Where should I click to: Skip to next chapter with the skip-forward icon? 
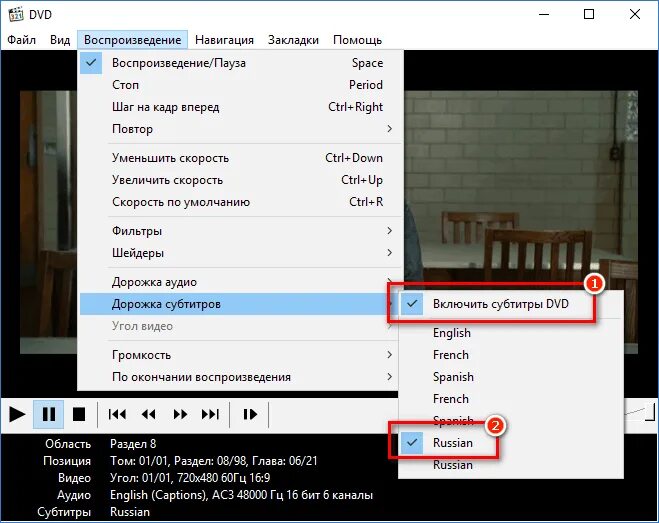tap(211, 415)
